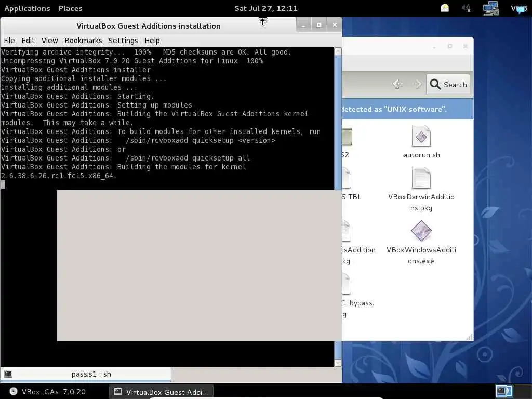Click the magnifier icon in Search button
Viewport: 532px width, 399px height.
click(x=435, y=84)
